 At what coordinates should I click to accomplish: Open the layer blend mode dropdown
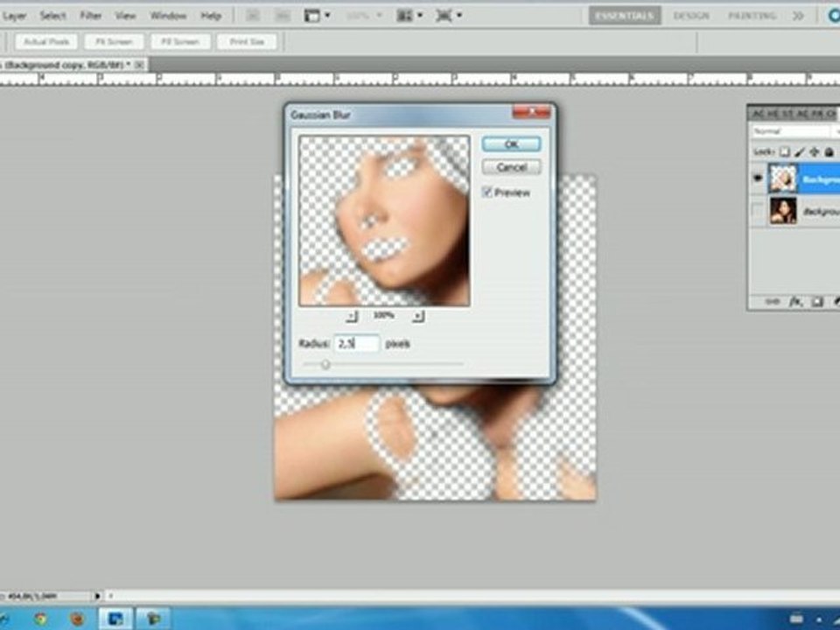(794, 130)
